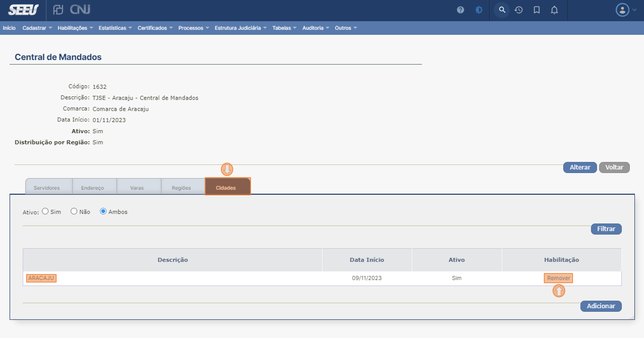
Task: Click the date 09/11/2023 cell
Action: pos(367,278)
